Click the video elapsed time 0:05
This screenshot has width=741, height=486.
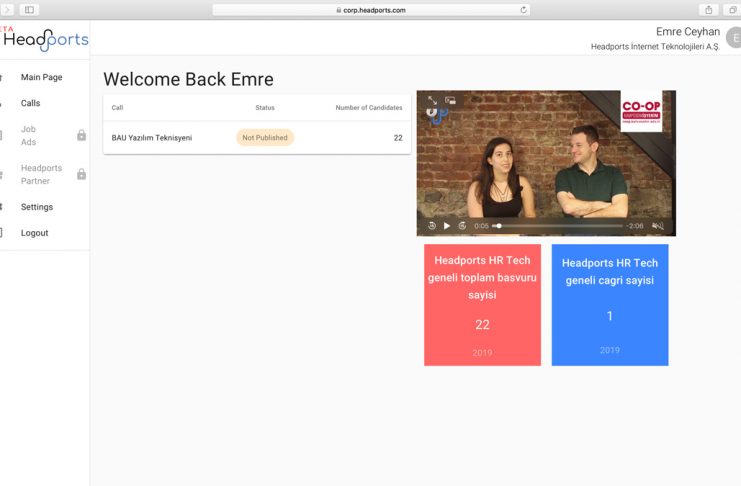point(481,226)
